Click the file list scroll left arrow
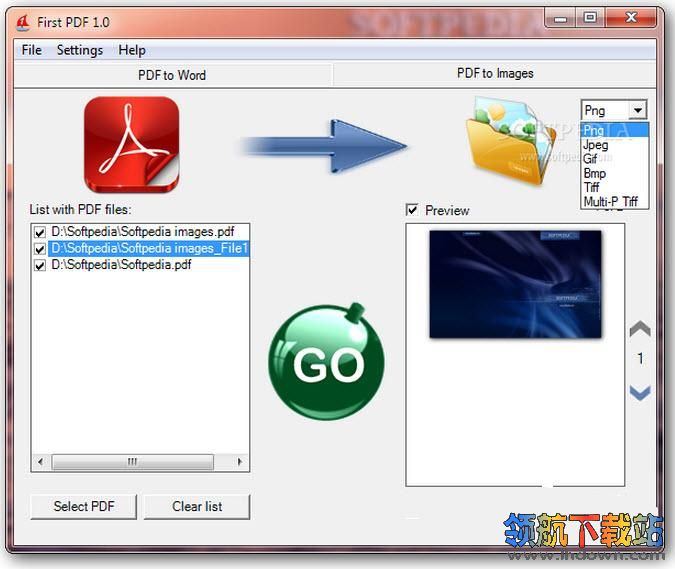This screenshot has width=675, height=569. click(40, 462)
